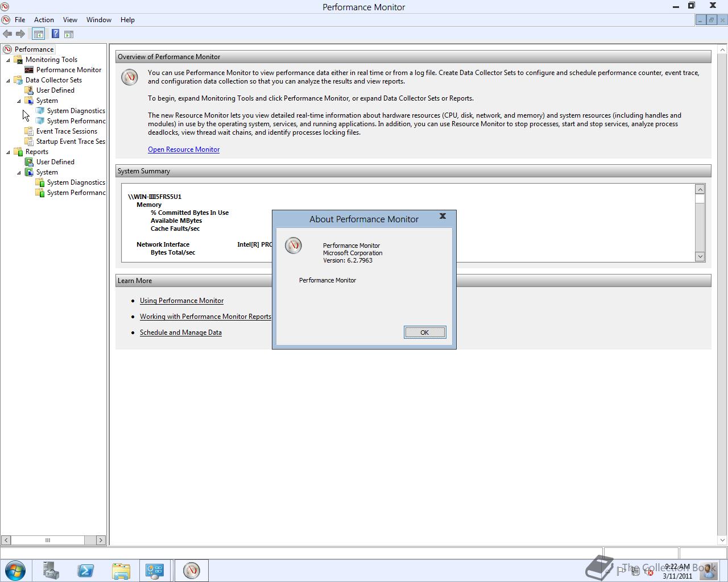
Task: Click Event Trace Sessions icon
Action: point(29,131)
